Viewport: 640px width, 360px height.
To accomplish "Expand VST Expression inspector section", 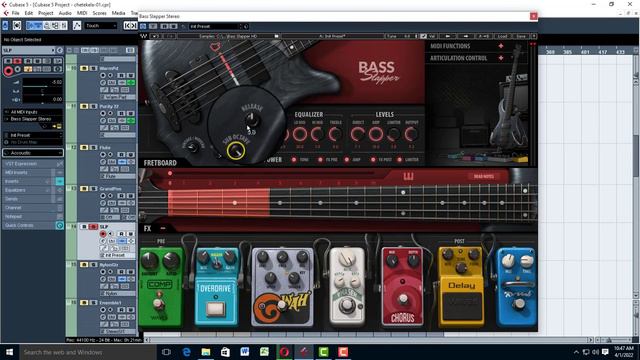I will click(33, 164).
